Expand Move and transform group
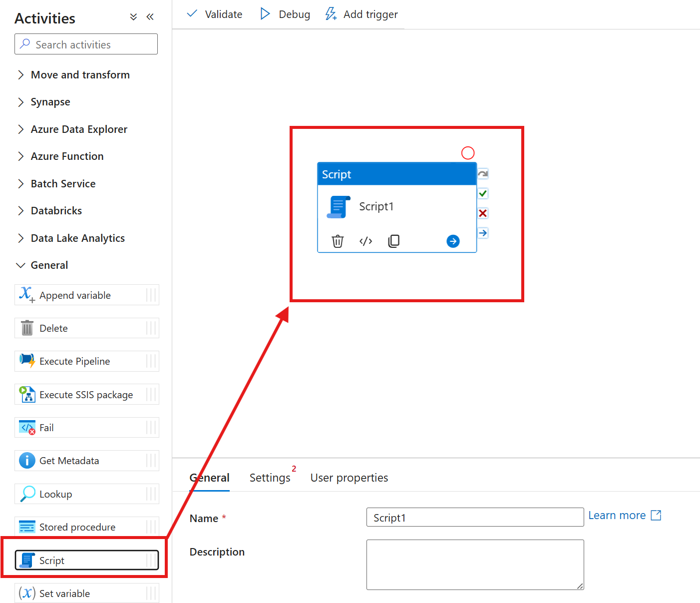The width and height of the screenshot is (700, 603). pyautogui.click(x=73, y=75)
